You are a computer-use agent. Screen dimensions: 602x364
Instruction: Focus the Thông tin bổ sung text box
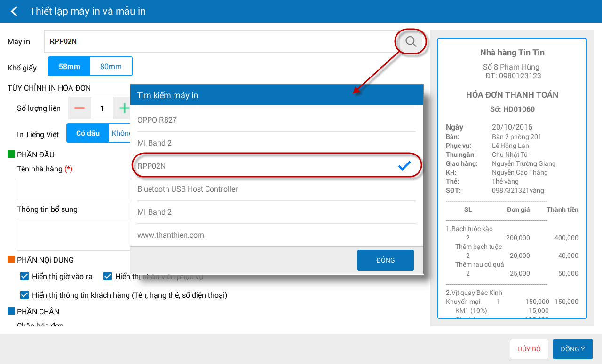pos(73,234)
